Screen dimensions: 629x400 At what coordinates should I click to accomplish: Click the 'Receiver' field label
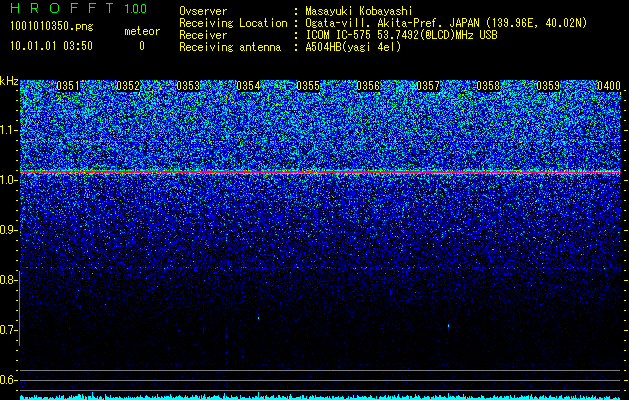(203, 35)
